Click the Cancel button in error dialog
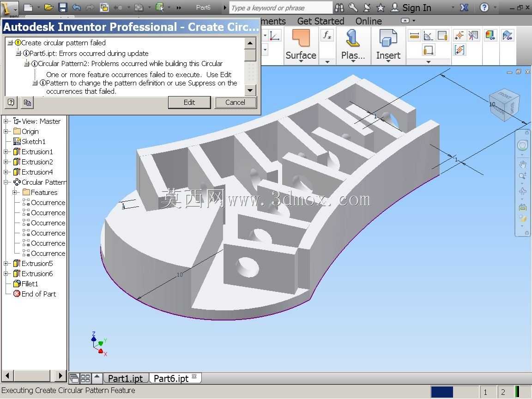The image size is (532, 399). pos(235,103)
